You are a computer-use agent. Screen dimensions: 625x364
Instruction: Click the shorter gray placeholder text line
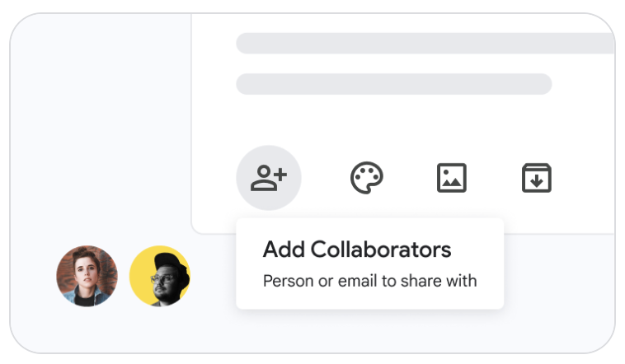pos(393,84)
